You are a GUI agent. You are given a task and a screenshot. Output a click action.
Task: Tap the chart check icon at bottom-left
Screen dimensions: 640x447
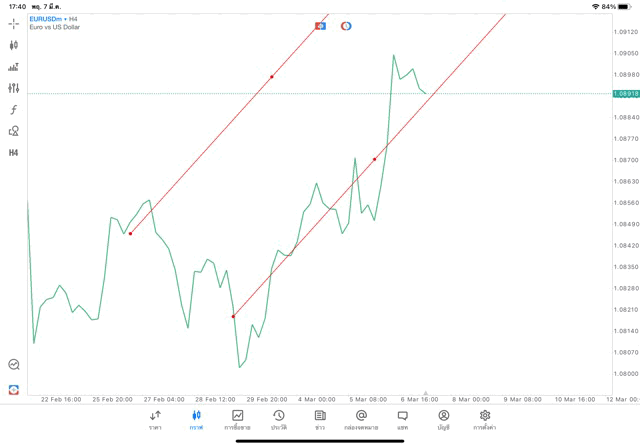point(13,365)
